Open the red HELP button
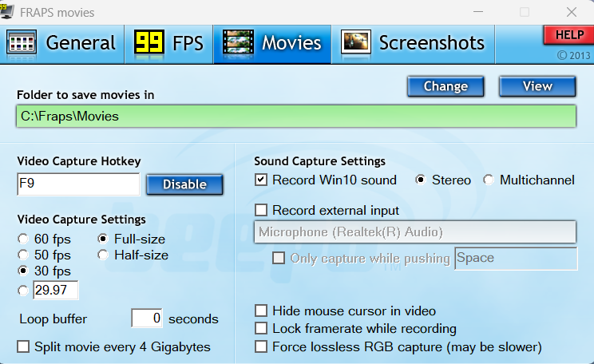 coord(569,35)
